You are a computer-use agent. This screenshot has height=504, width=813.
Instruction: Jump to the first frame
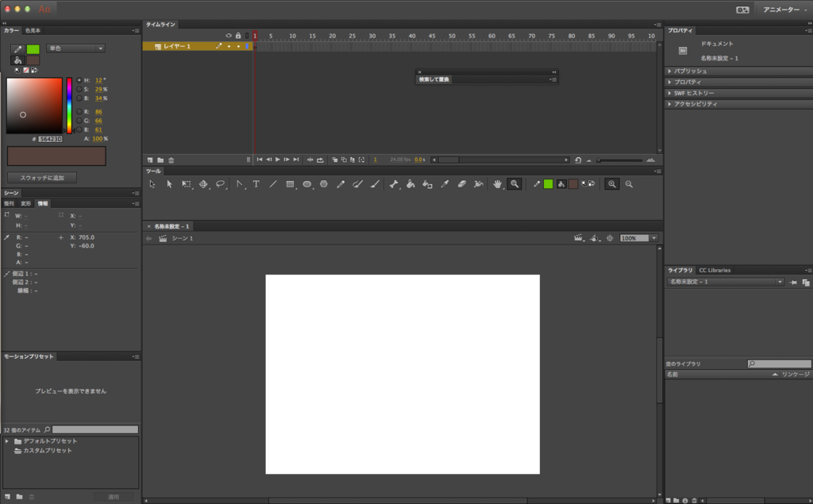coord(260,160)
